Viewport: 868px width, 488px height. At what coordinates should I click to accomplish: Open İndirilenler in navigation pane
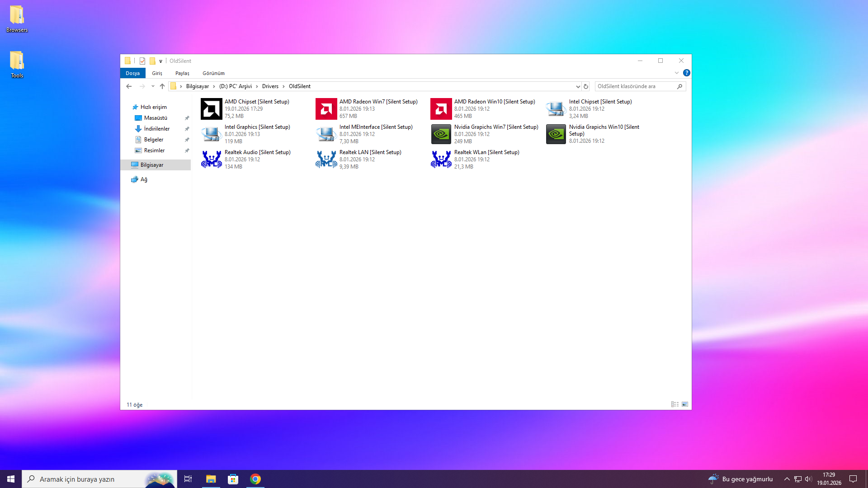click(156, 129)
